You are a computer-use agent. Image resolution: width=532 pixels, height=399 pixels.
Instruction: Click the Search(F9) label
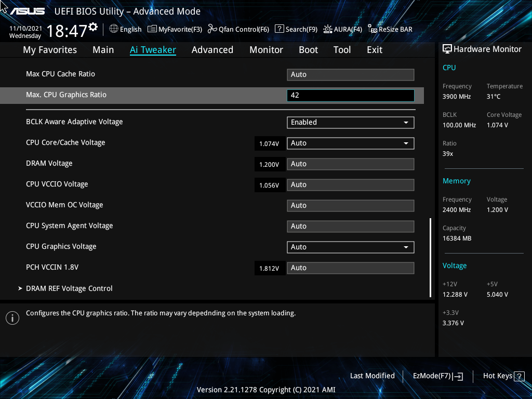pos(301,30)
